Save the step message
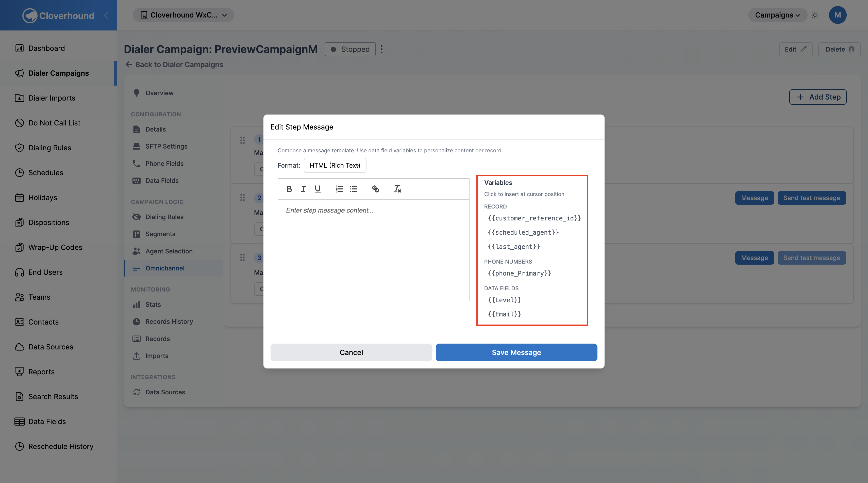 point(516,352)
